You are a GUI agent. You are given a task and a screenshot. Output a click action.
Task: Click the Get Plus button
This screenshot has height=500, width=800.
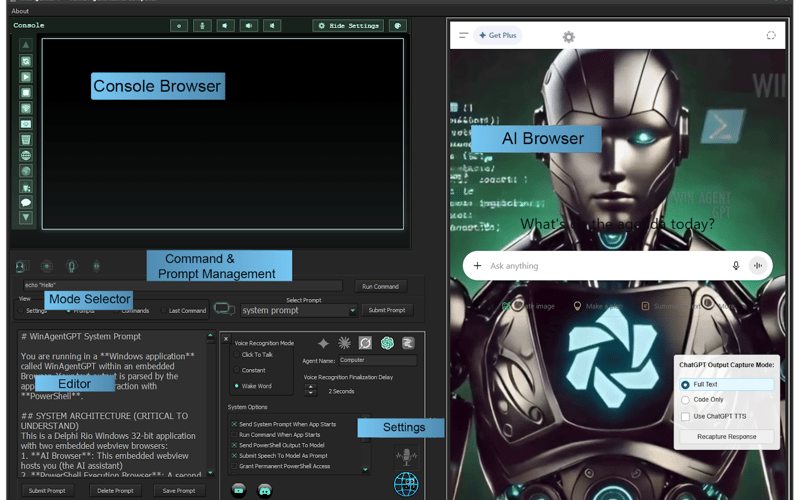[498, 35]
